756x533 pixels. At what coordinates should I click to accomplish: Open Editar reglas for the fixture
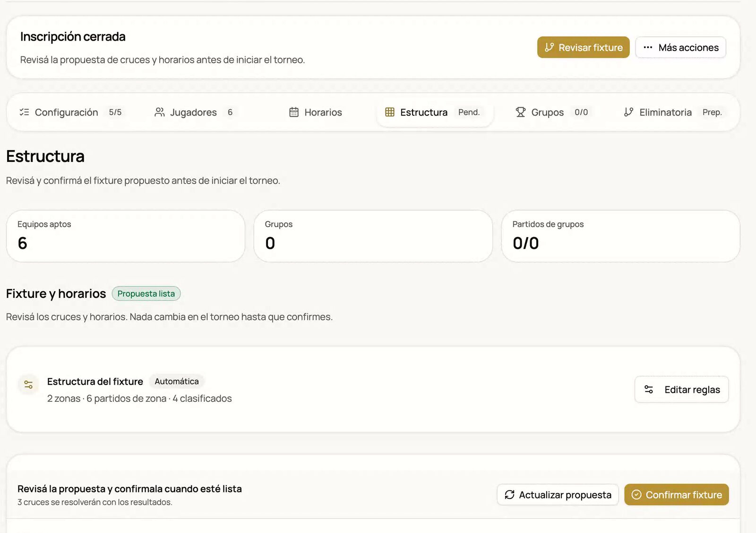pos(681,389)
